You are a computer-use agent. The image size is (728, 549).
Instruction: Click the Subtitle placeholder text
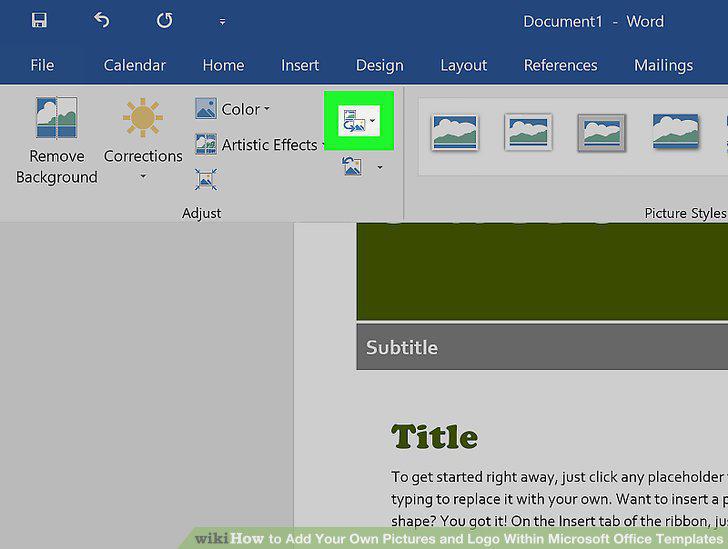(402, 347)
